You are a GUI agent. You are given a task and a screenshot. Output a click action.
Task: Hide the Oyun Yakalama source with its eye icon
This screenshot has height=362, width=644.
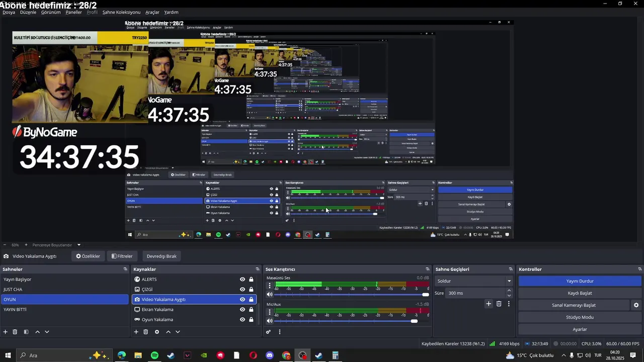coord(243,320)
